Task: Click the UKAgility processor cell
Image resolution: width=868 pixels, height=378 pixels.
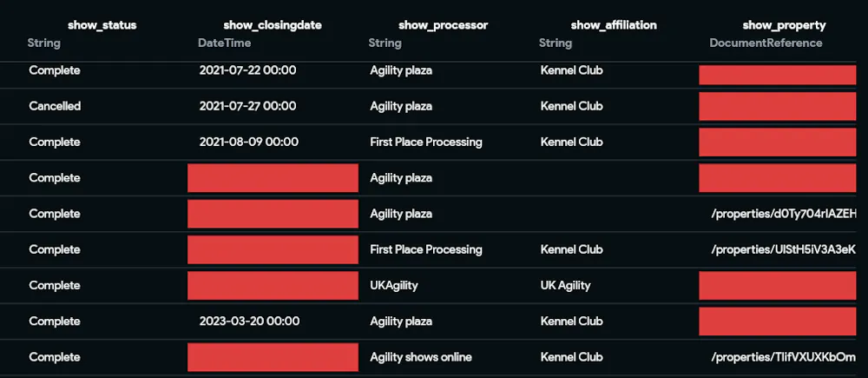Action: point(398,285)
